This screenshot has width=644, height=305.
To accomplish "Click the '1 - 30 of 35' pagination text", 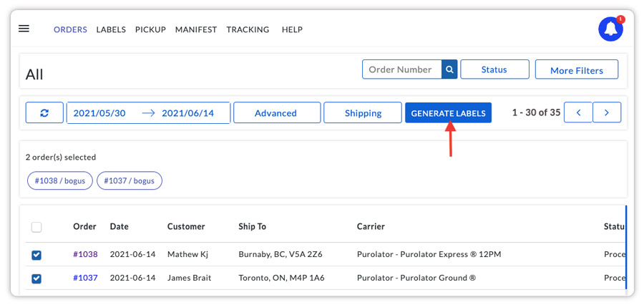I will (536, 112).
